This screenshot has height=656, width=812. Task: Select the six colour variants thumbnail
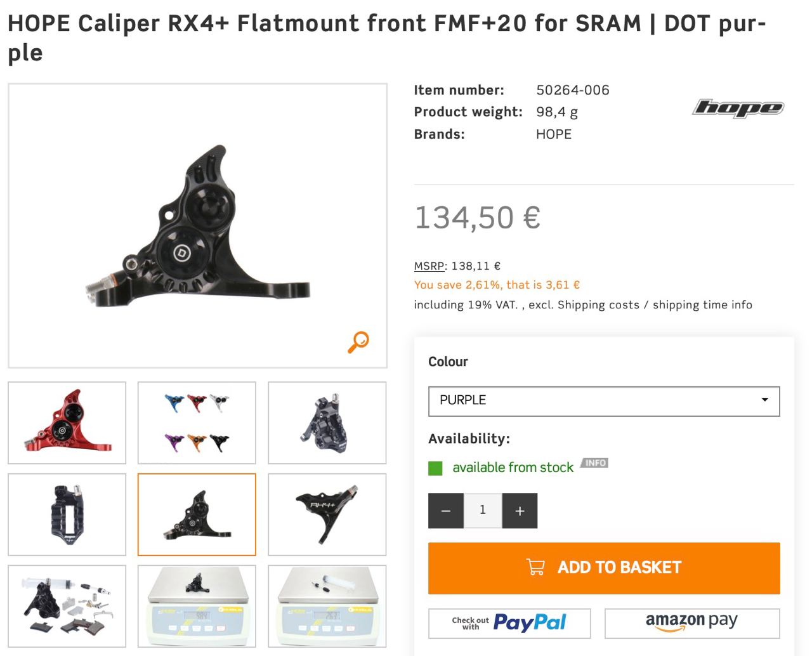[197, 423]
